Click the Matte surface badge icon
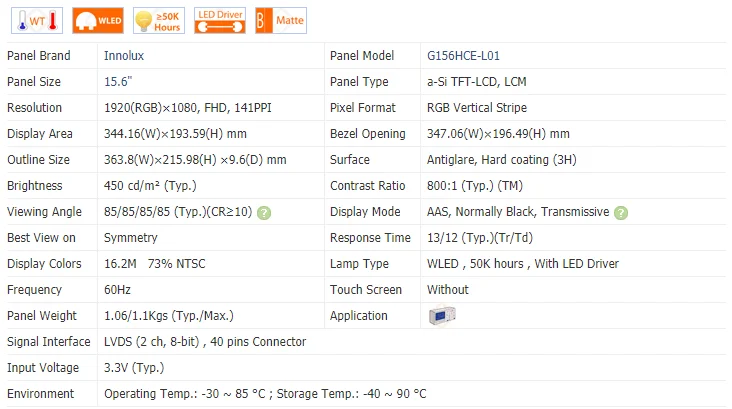Image resolution: width=732 pixels, height=409 pixels. point(281,21)
